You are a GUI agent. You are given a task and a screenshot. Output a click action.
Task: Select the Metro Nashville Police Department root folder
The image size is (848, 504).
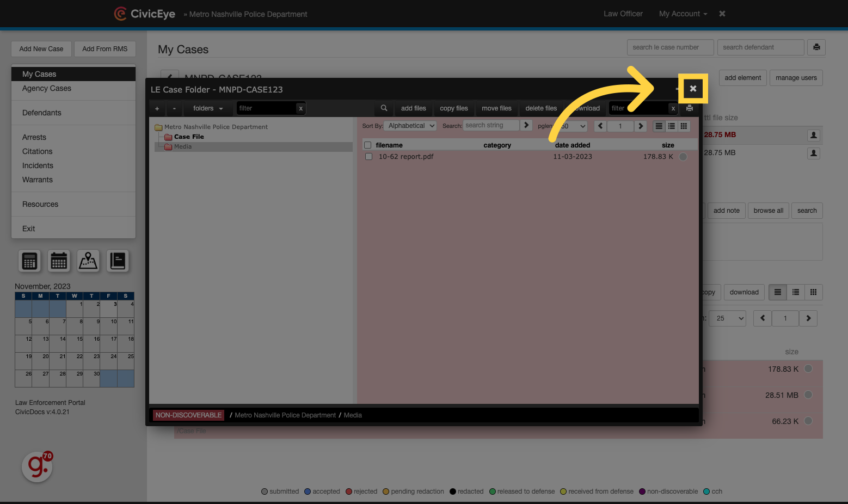pos(216,127)
